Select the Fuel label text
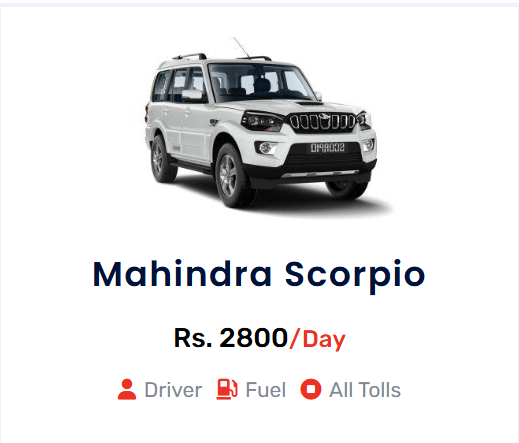519x443 pixels. (266, 390)
